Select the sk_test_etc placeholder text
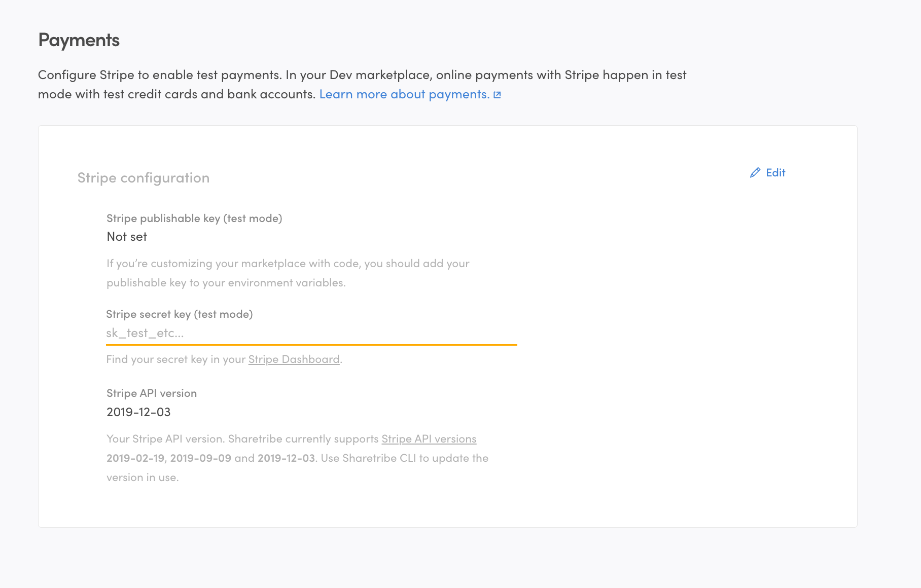Screen dimensions: 921x588 (145, 333)
